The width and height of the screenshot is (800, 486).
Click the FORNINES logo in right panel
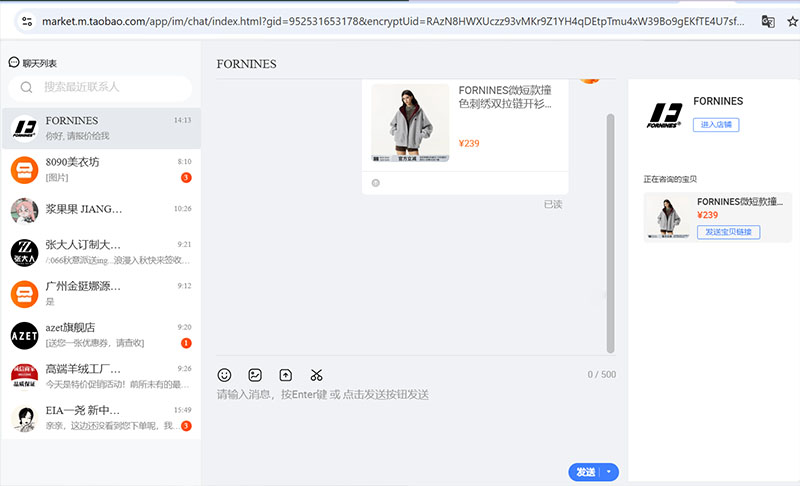[665, 115]
